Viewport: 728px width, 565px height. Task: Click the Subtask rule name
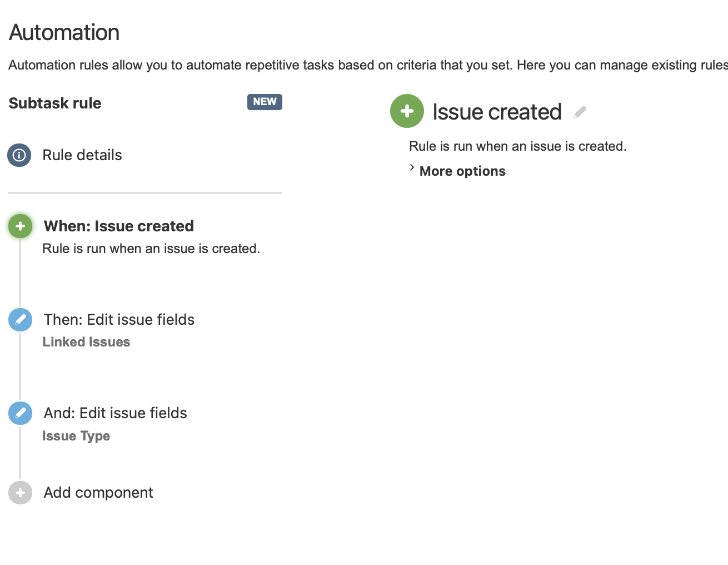pyautogui.click(x=54, y=103)
